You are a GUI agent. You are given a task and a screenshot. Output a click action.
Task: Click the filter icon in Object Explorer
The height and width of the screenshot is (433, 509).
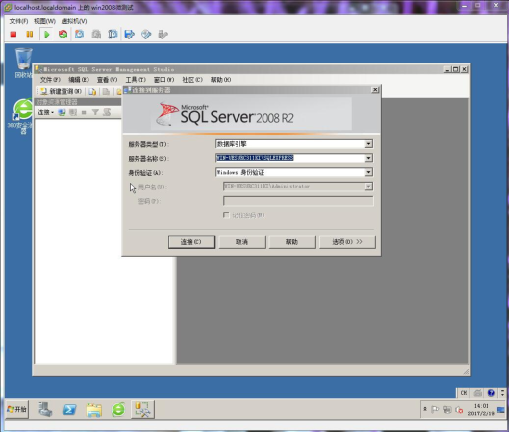point(95,112)
